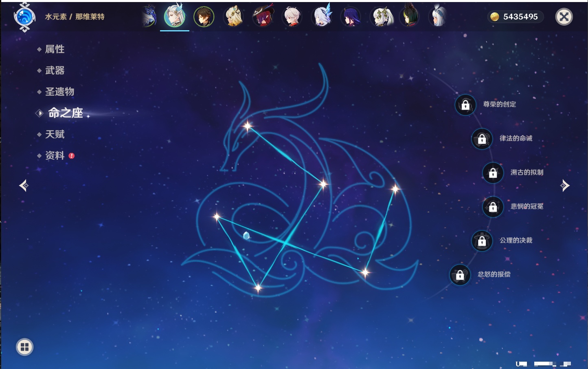Click the 溯古的拟制 constellation label
The height and width of the screenshot is (369, 588).
pos(527,172)
